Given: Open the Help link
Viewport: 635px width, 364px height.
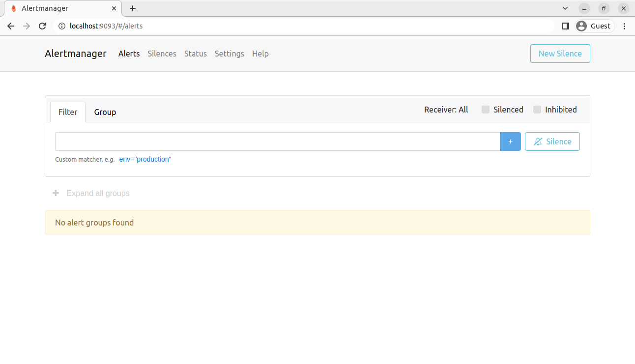Looking at the screenshot, I should tap(260, 54).
